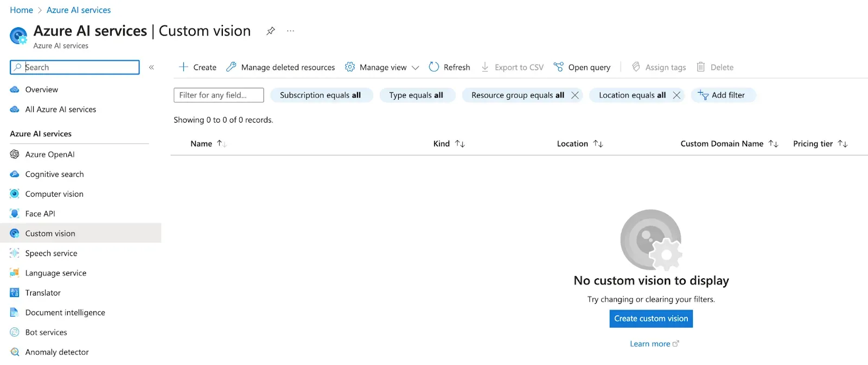Open Subscription equals all filter
Screen dimensions: 868x365
(x=321, y=95)
